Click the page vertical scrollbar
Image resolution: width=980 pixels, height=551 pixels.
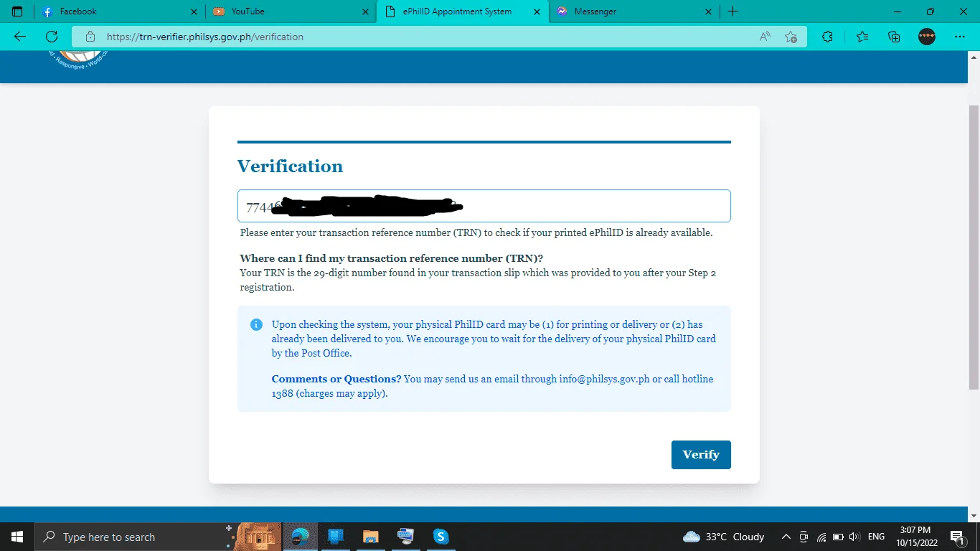click(x=974, y=246)
